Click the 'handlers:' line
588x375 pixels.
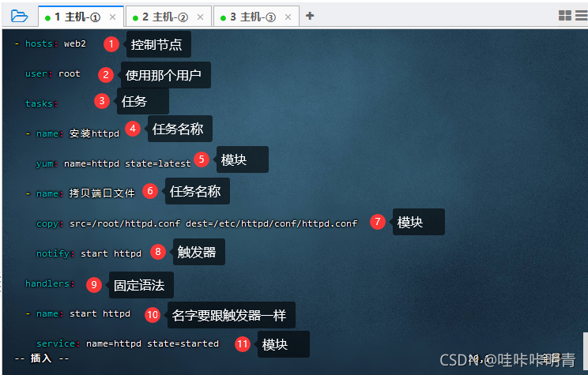50,283
